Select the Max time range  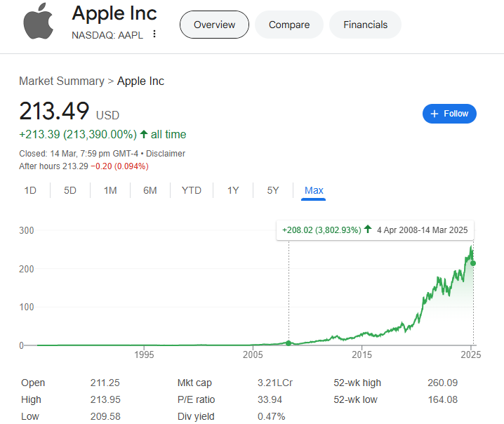(x=314, y=190)
